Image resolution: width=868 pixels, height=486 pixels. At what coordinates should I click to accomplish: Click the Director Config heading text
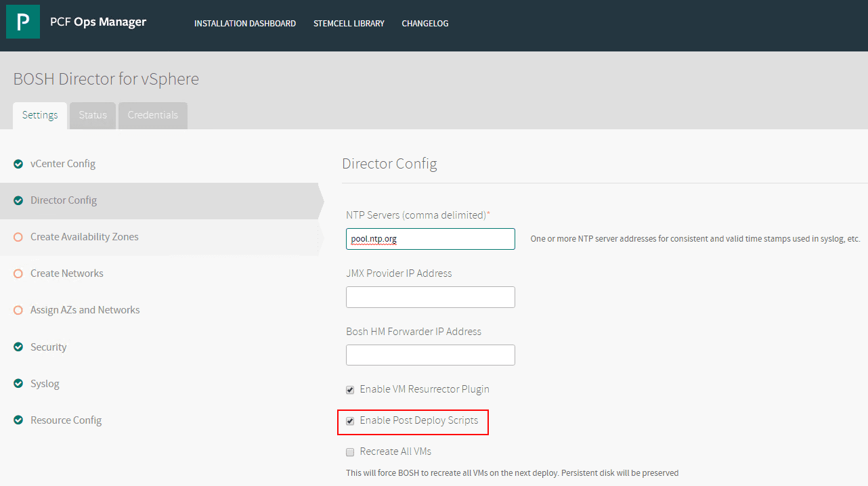(x=389, y=164)
